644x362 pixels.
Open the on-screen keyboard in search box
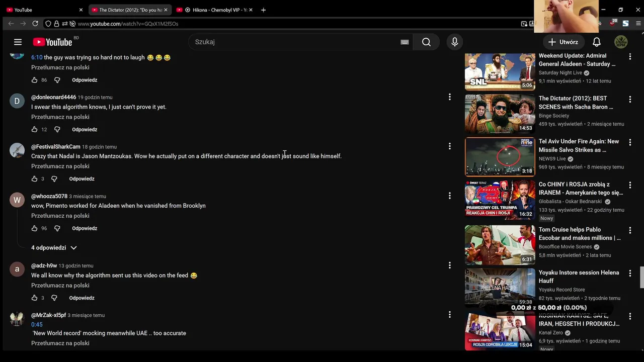pos(405,42)
